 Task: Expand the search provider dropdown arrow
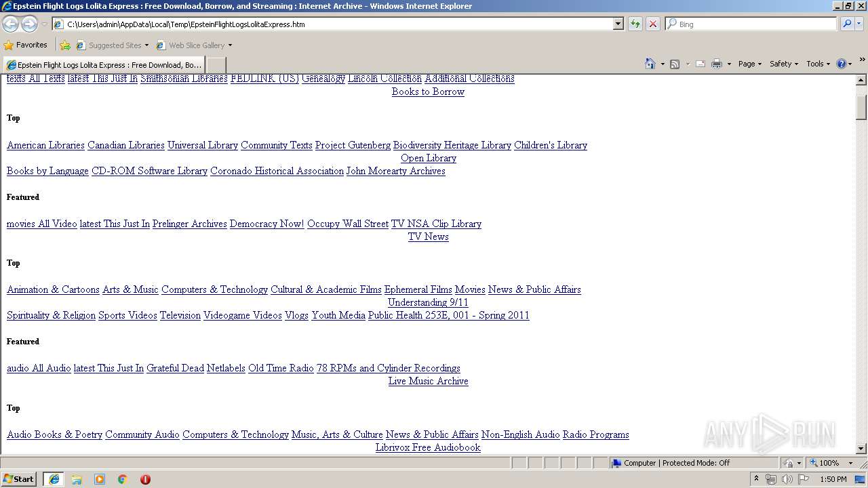[861, 24]
